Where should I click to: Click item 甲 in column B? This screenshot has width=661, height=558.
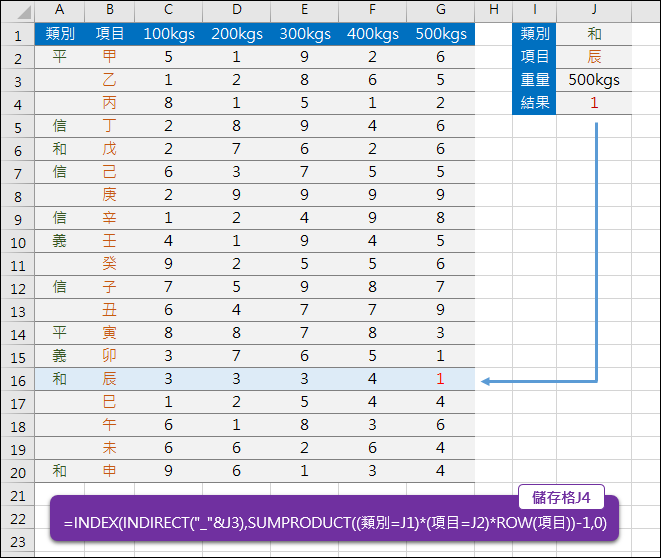pyautogui.click(x=110, y=56)
